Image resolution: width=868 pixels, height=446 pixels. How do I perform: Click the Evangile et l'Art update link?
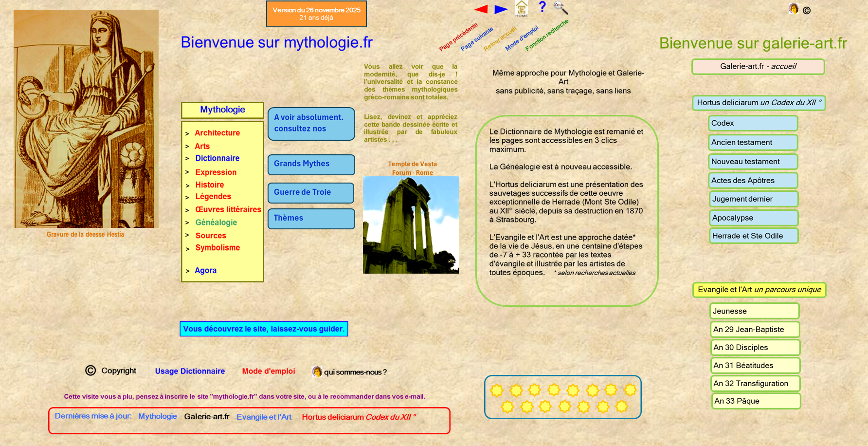click(264, 417)
